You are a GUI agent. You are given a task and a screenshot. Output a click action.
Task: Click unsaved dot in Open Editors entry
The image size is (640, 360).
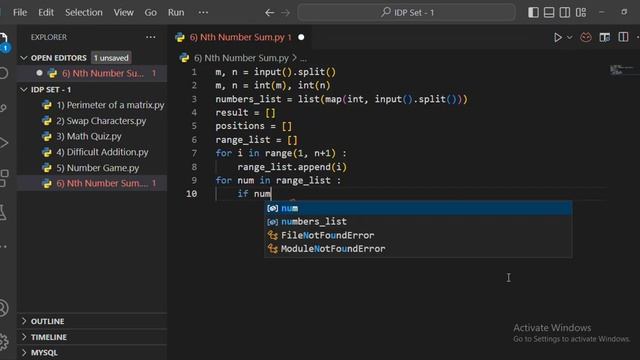[x=39, y=73]
